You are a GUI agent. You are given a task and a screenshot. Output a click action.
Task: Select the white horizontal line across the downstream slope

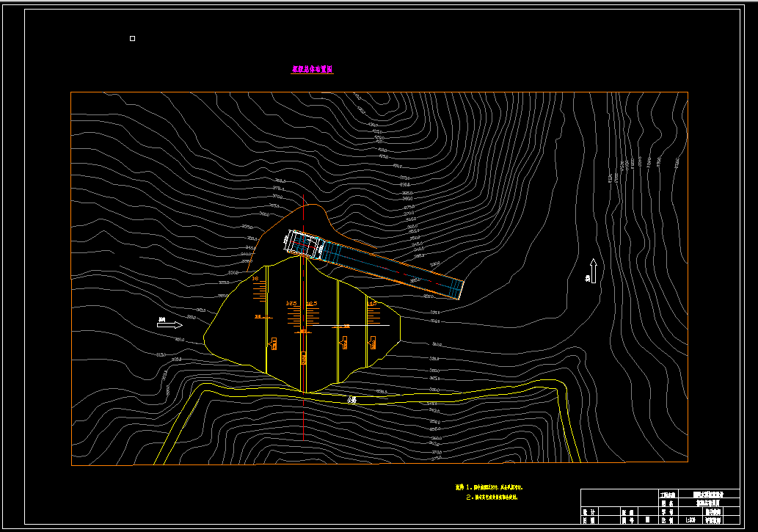(x=349, y=326)
